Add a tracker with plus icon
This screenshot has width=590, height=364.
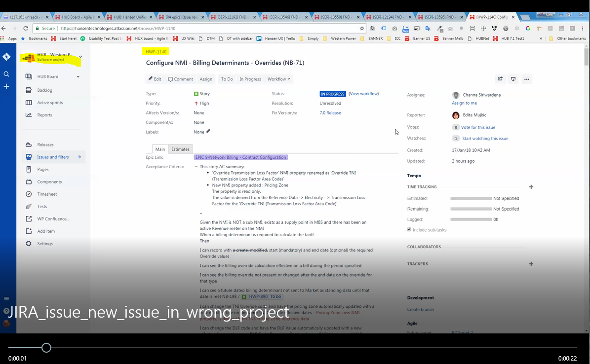tap(531, 264)
